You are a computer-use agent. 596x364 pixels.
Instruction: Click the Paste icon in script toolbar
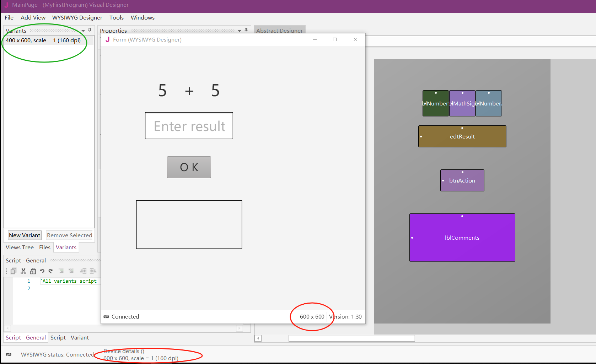pos(33,271)
